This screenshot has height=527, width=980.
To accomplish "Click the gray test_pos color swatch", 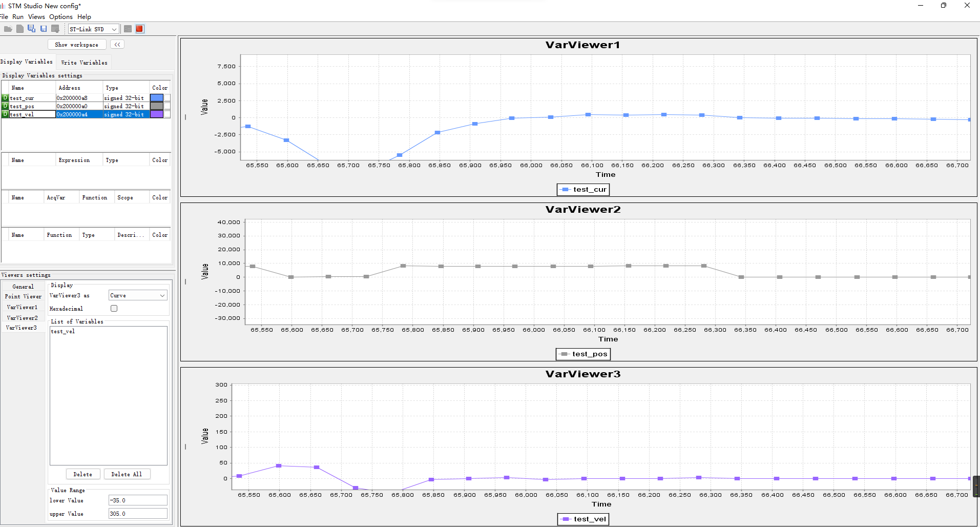I will (x=156, y=106).
